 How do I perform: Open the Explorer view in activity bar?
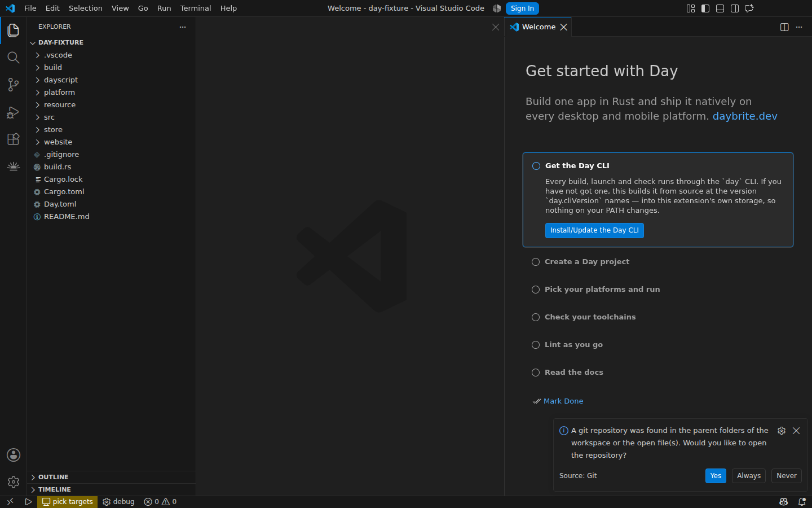(14, 30)
